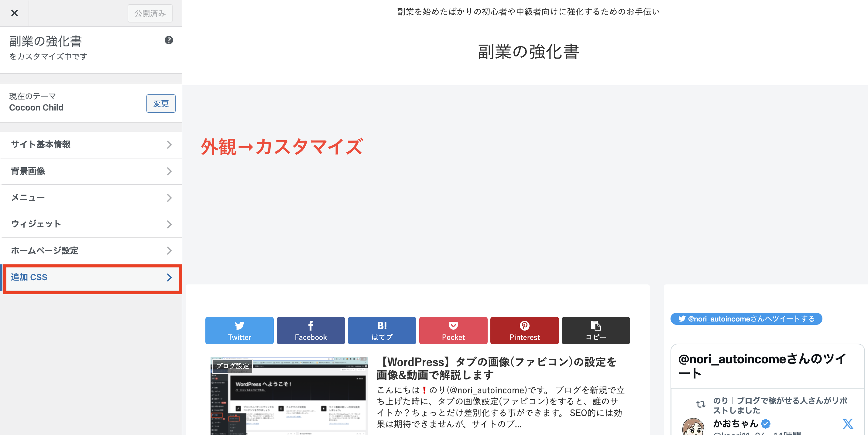Click the bird icon in the tweet button
868x435 pixels.
(x=682, y=318)
